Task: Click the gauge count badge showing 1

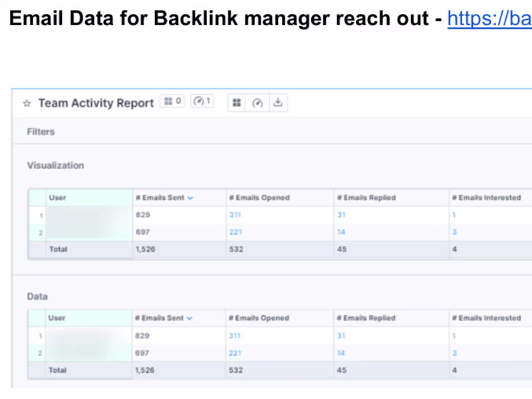Action: coord(202,101)
